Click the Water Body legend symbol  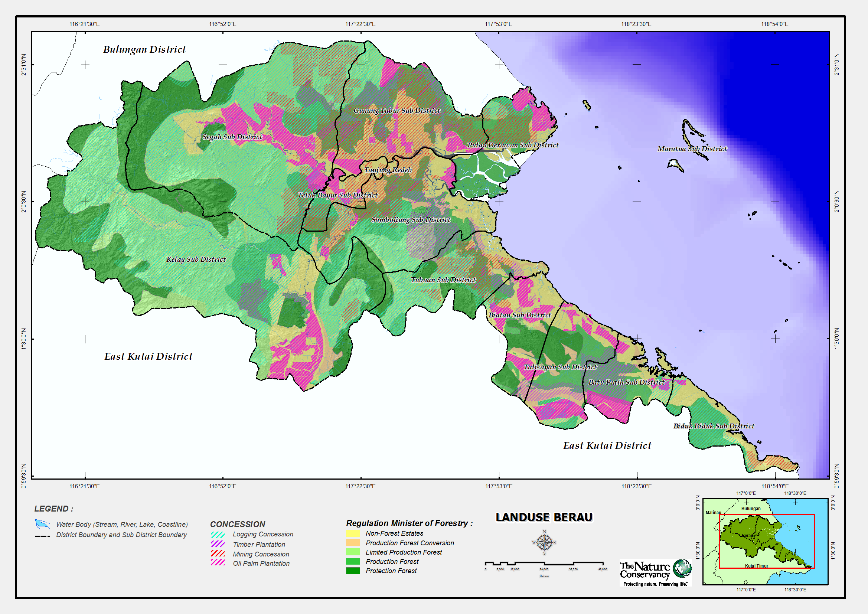point(42,524)
